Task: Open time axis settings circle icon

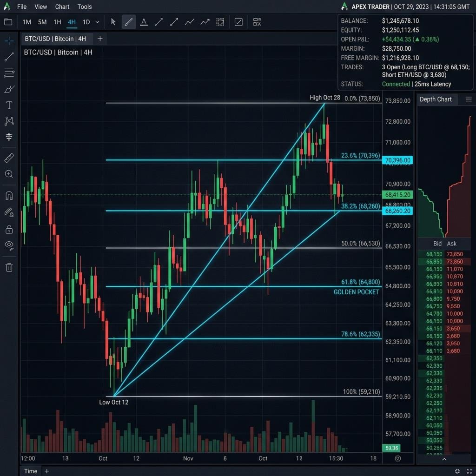Action: (x=398, y=458)
